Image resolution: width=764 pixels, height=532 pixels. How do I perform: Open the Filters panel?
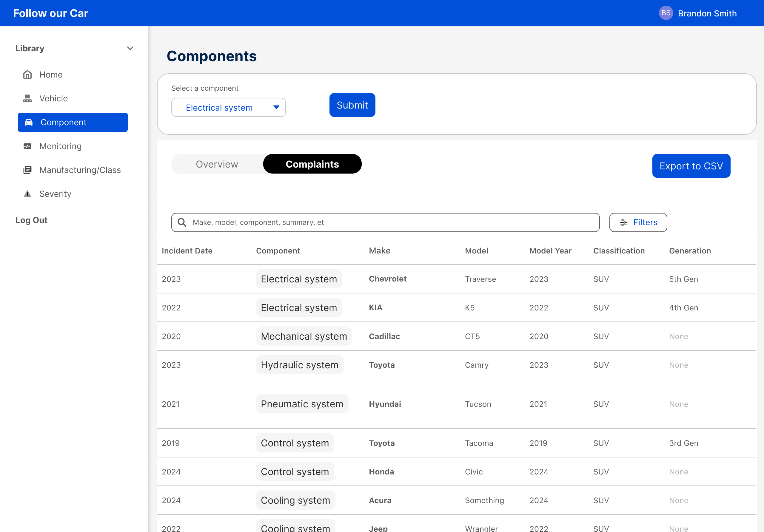tap(638, 222)
